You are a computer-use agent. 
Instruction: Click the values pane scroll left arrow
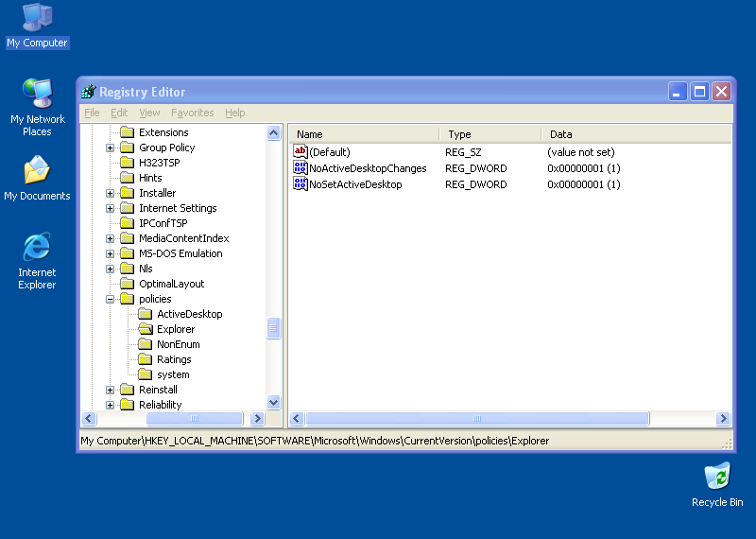coord(297,418)
